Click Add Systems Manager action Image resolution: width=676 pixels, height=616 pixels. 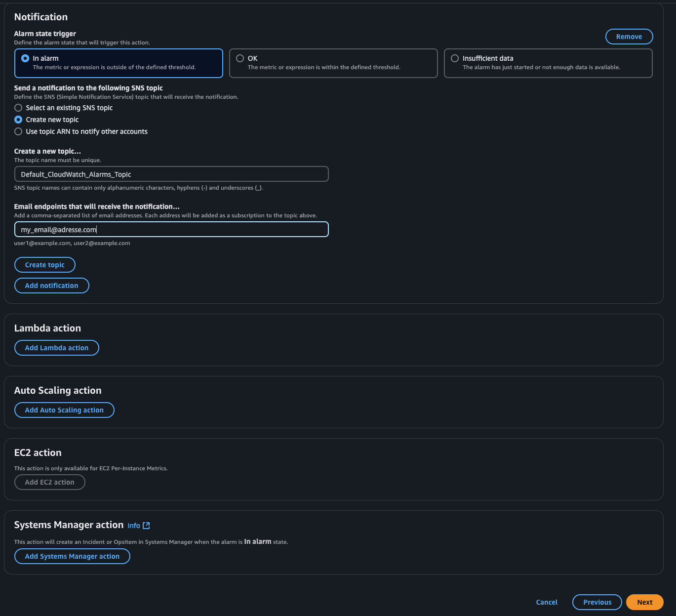click(72, 556)
